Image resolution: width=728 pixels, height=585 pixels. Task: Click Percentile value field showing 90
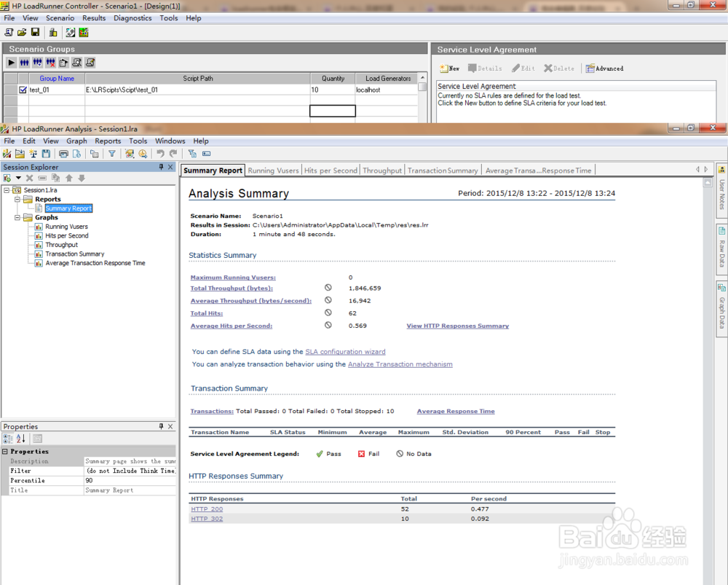click(130, 480)
